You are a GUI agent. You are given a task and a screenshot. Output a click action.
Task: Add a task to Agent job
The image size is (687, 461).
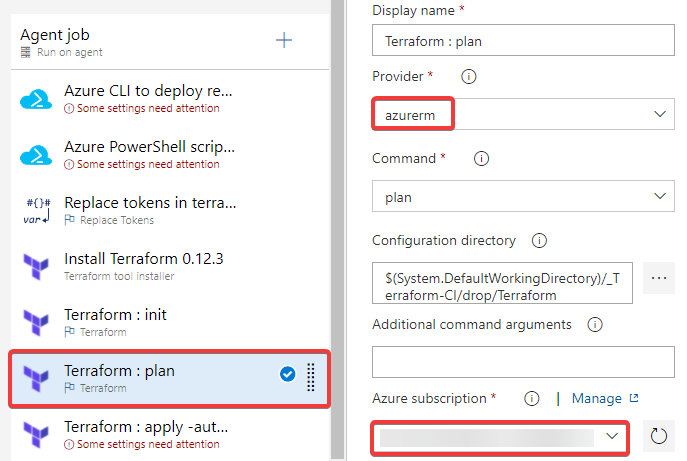point(283,40)
